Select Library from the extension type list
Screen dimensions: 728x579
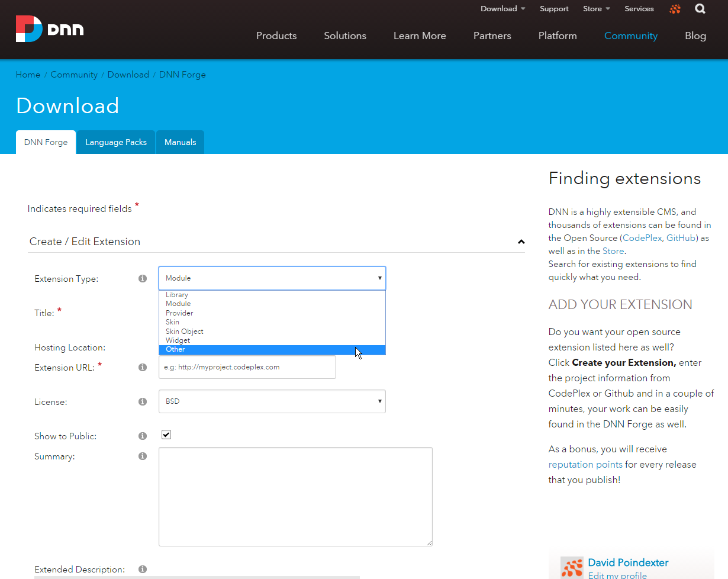tap(272, 295)
